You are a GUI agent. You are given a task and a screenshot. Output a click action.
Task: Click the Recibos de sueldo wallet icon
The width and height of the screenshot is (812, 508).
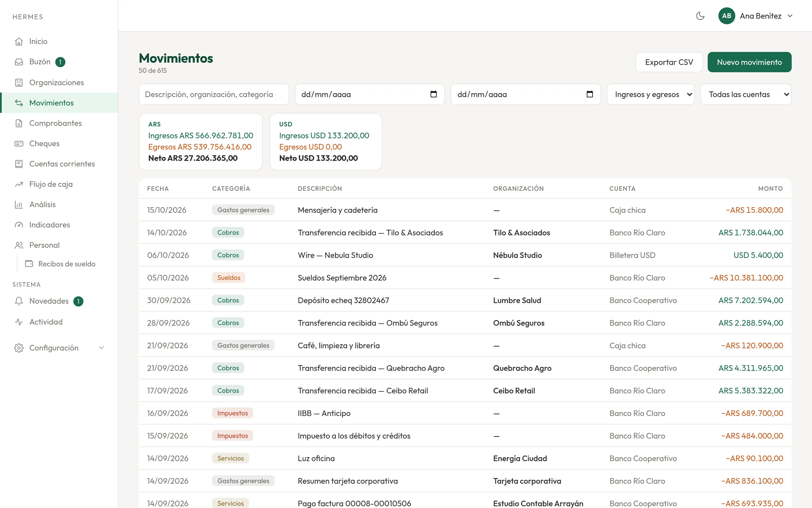(29, 264)
